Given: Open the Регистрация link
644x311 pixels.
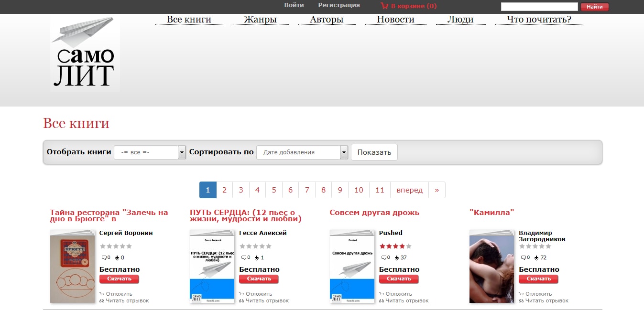Looking at the screenshot, I should (339, 5).
